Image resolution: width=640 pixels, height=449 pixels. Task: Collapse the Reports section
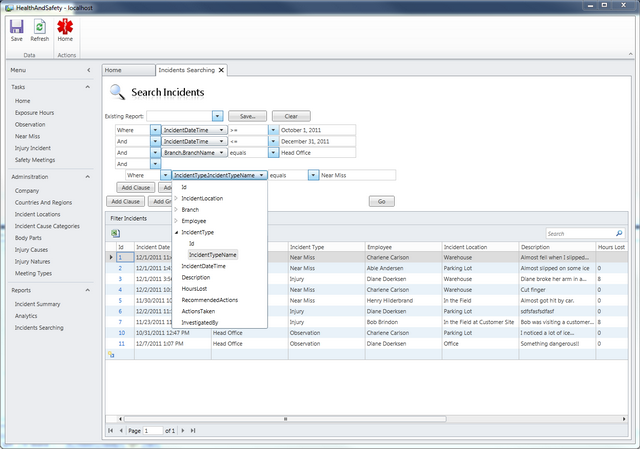coord(87,290)
